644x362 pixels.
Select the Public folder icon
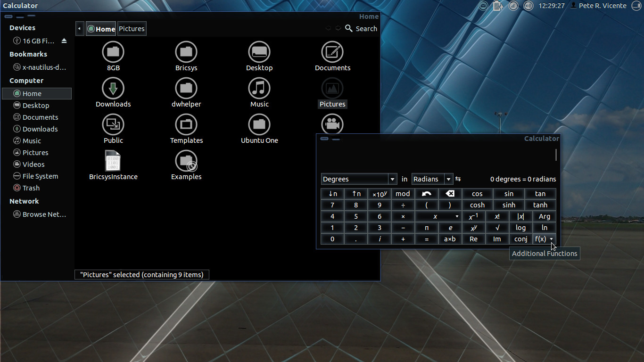click(x=113, y=124)
